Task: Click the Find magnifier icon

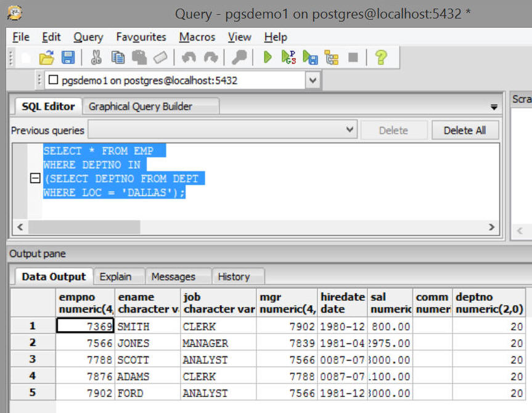Action: click(239, 58)
